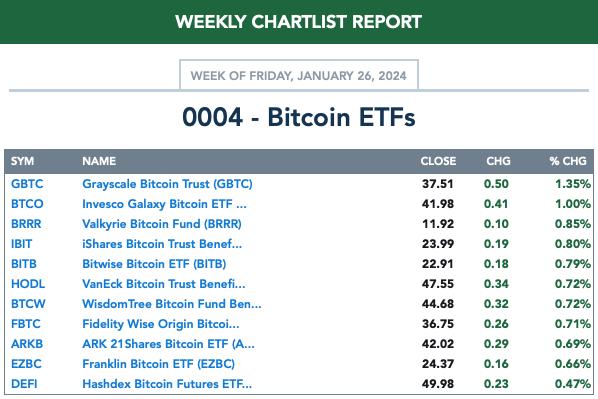Click the HODL ticker symbol
The image size is (598, 399).
click(x=28, y=284)
